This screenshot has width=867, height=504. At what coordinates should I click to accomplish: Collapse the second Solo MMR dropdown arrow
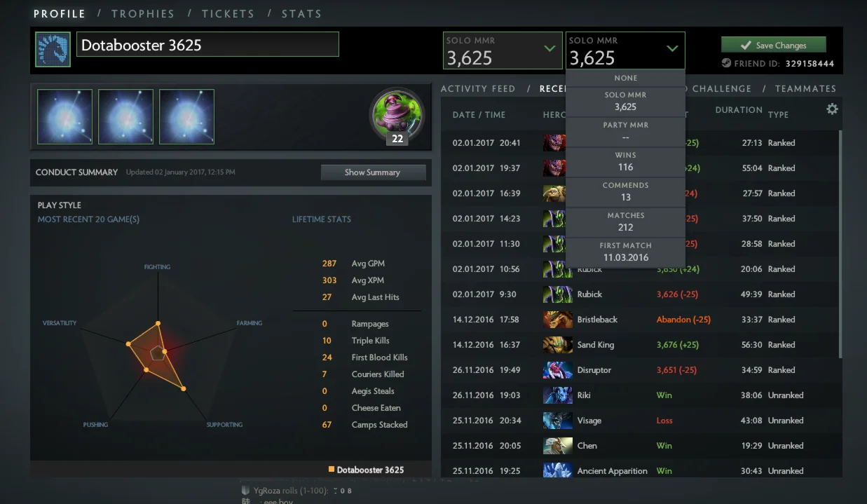pos(672,48)
